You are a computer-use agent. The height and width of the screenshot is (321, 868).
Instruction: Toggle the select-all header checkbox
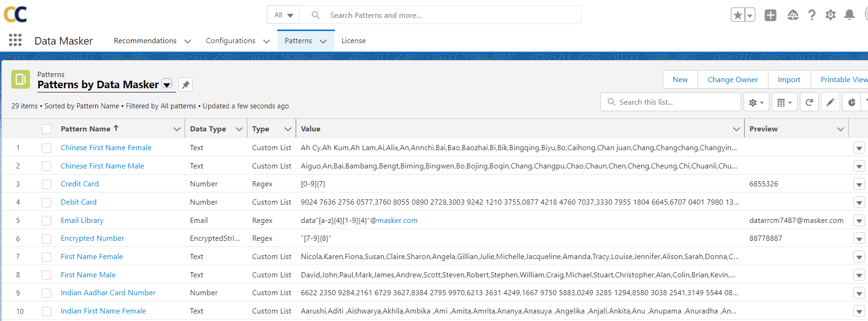(x=46, y=129)
